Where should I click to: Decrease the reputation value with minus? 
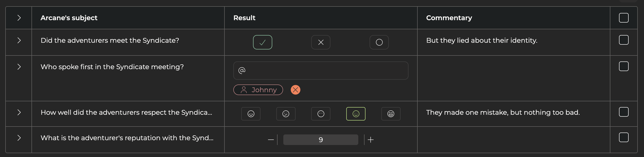click(x=271, y=140)
